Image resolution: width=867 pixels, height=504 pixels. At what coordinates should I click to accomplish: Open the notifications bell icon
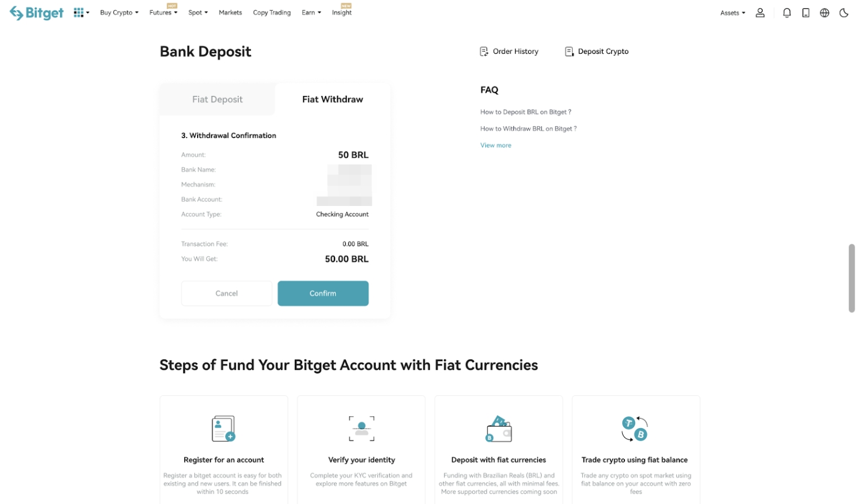pos(786,12)
